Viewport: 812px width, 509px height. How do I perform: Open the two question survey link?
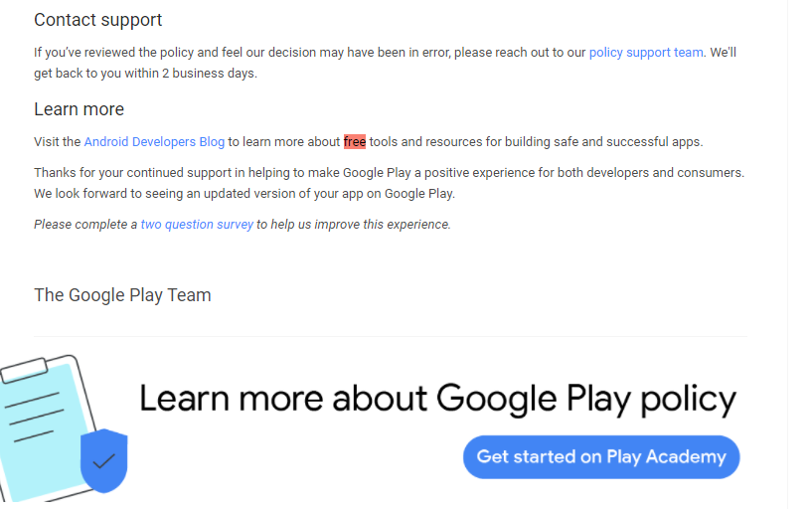(197, 225)
